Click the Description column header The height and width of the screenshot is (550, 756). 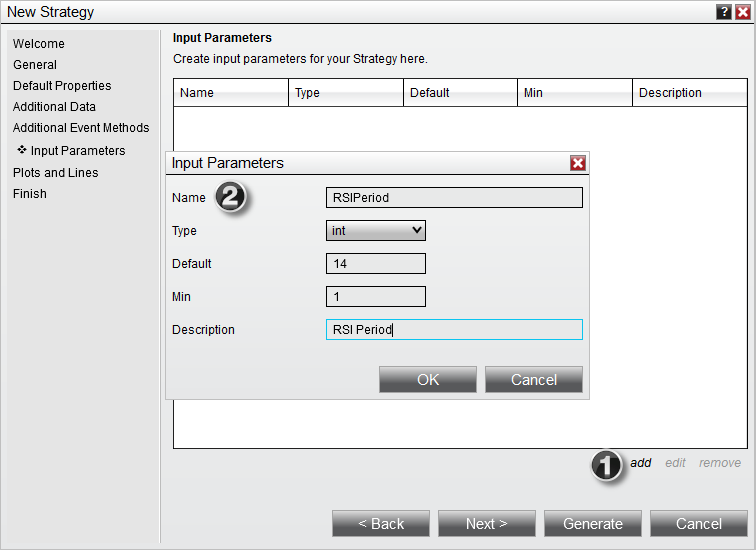[x=690, y=93]
